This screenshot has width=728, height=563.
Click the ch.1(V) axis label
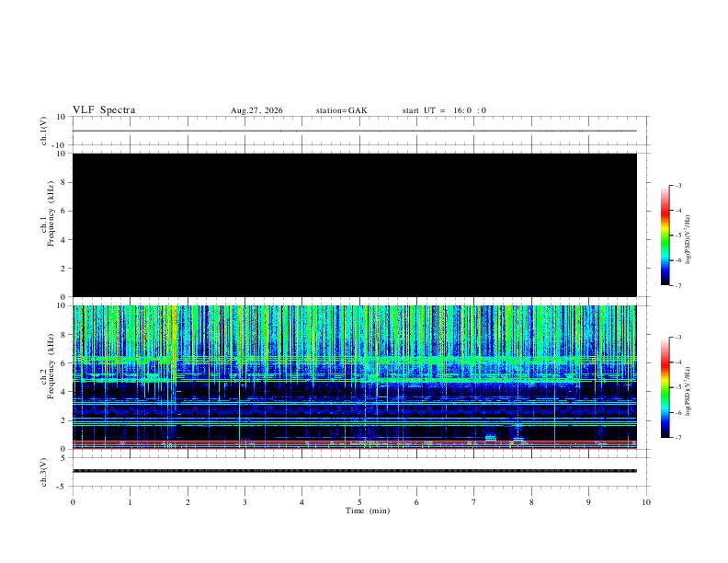tap(44, 131)
